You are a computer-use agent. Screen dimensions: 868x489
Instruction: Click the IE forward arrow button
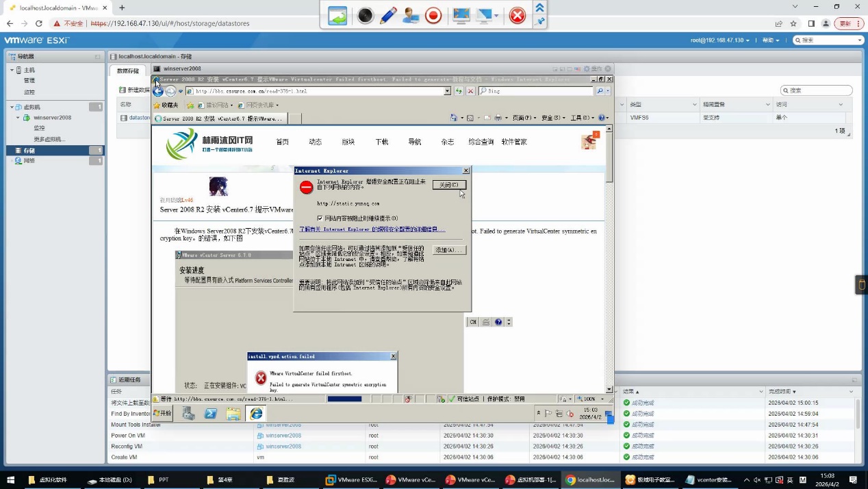click(171, 91)
